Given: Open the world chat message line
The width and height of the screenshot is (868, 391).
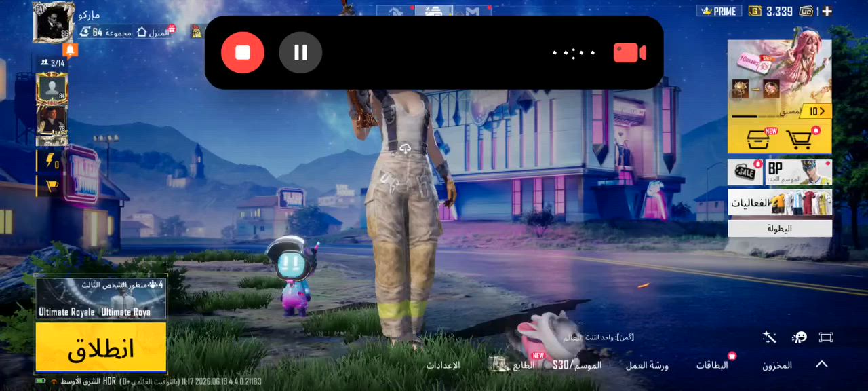Looking at the screenshot, I should point(598,337).
